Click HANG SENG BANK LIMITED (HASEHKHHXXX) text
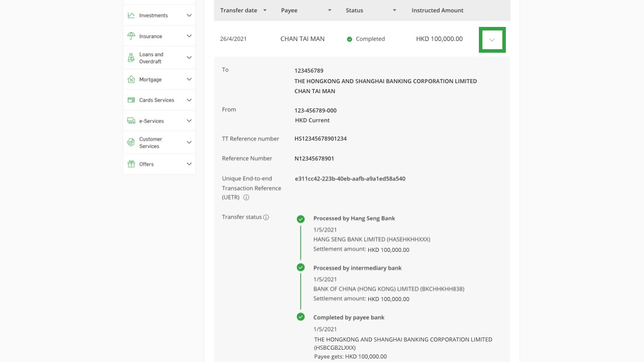Viewport: 644px width, 362px height. pos(372,239)
